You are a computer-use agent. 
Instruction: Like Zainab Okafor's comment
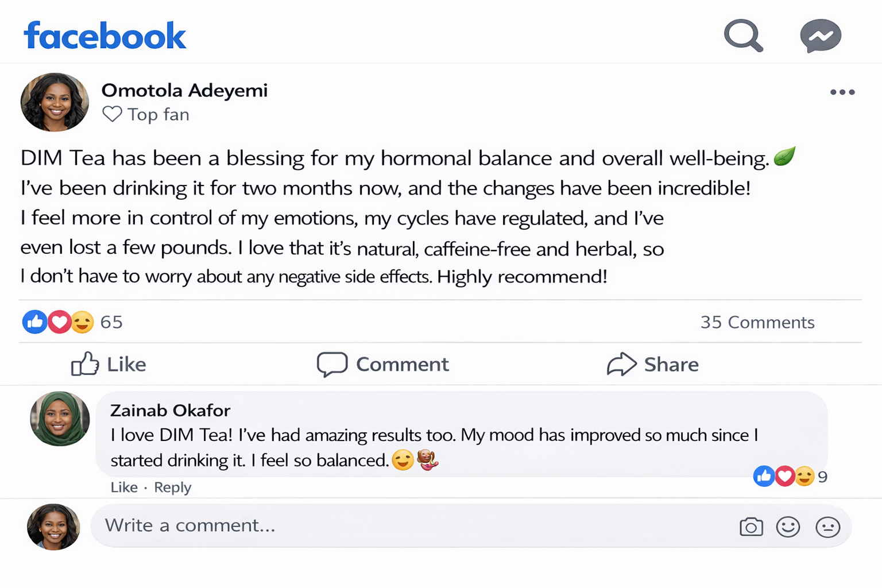point(123,487)
